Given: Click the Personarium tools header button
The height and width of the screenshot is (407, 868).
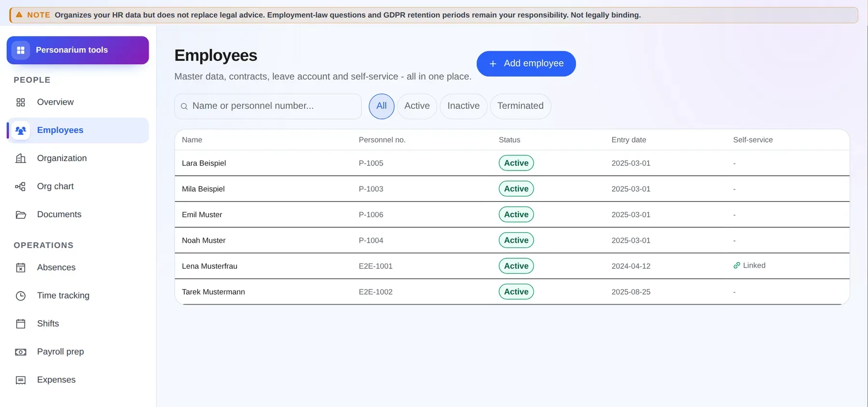Looking at the screenshot, I should tap(78, 50).
